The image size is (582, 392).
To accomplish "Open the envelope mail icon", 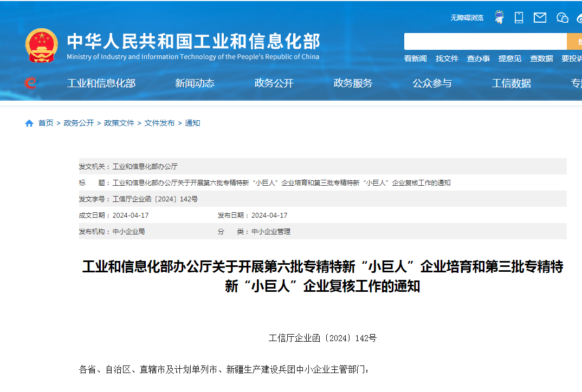I will (x=540, y=18).
